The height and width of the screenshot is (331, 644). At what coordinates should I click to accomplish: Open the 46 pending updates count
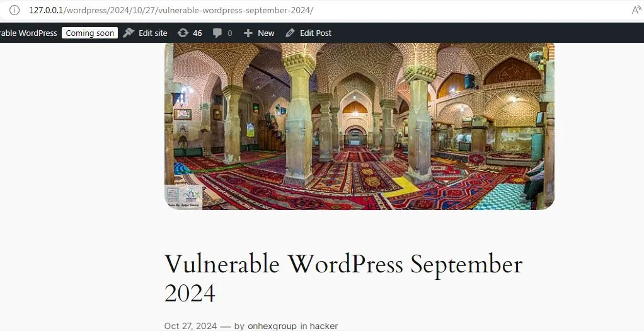tap(197, 33)
